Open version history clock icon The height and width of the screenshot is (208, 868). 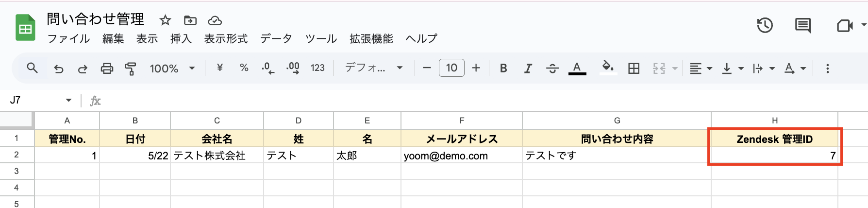(765, 25)
